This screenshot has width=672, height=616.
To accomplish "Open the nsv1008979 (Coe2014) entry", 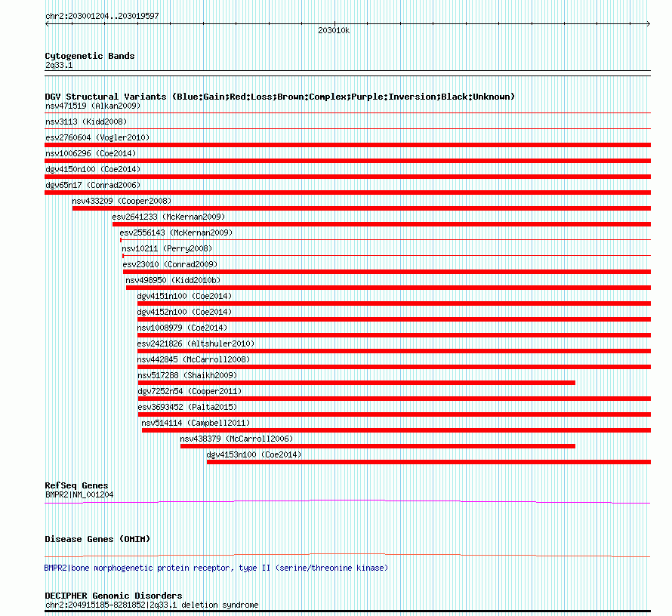I will coord(182,328).
